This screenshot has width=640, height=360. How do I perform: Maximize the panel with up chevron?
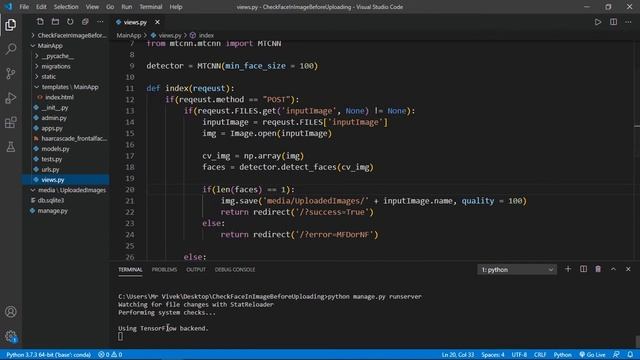coord(613,269)
